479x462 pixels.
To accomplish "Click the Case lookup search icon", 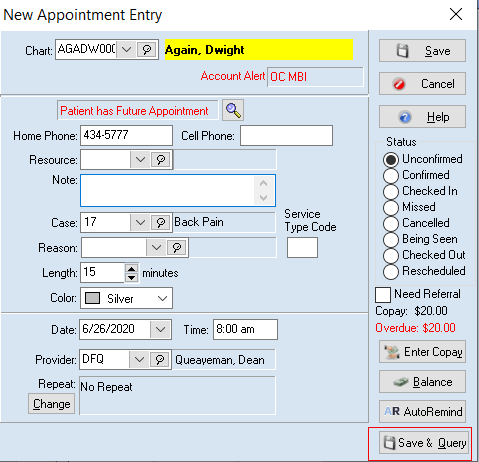I will (161, 222).
